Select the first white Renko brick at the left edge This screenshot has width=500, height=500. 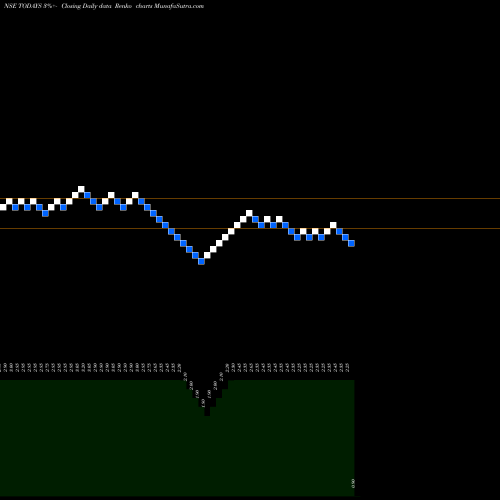click(3, 207)
